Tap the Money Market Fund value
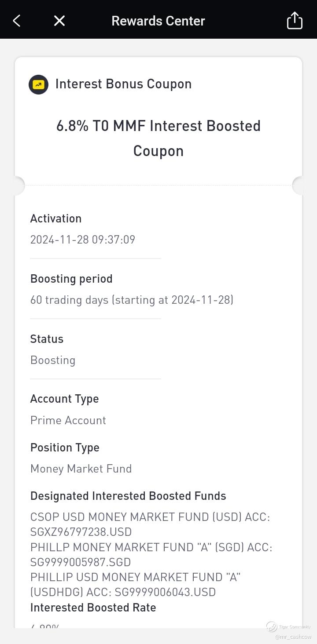The image size is (317, 644). pos(81,469)
